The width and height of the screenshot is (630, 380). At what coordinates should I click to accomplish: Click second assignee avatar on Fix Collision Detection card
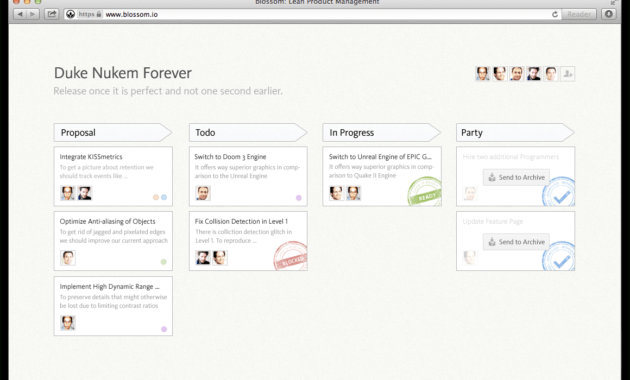click(x=220, y=258)
